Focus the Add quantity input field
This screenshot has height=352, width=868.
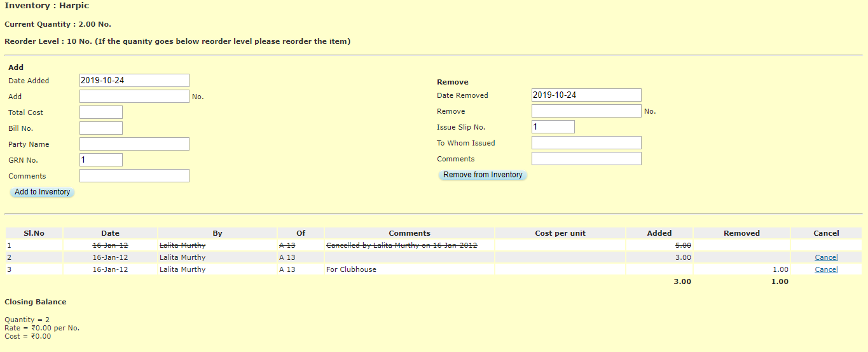coord(134,97)
